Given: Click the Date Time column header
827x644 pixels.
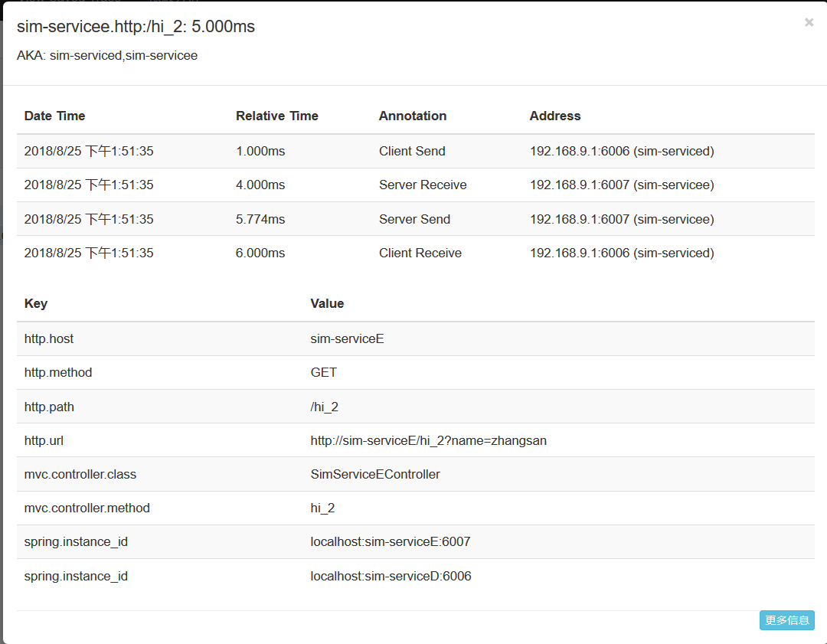Looking at the screenshot, I should (54, 116).
